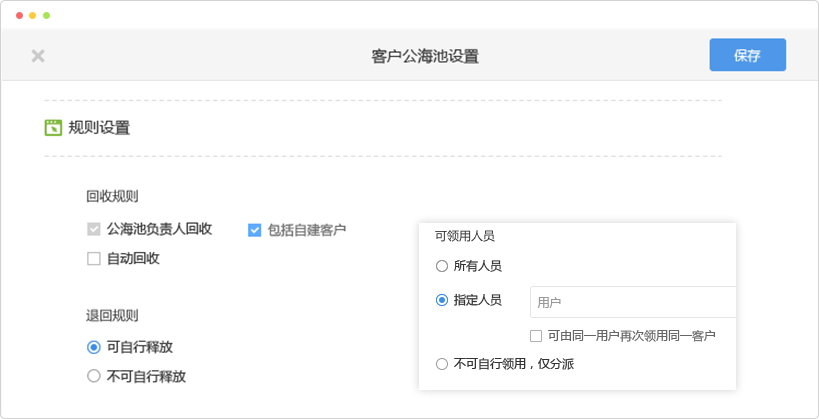Click the green 规则设置 section icon
This screenshot has height=419, width=819.
pyautogui.click(x=54, y=128)
